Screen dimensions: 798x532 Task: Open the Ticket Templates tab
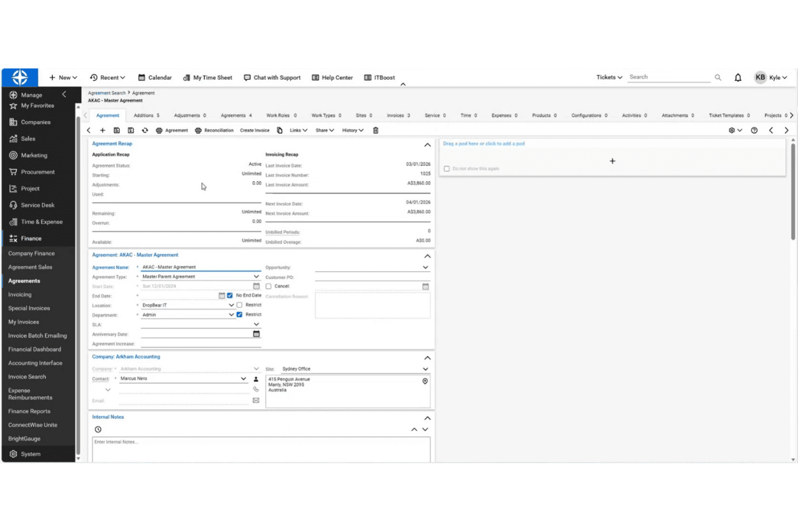pyautogui.click(x=729, y=115)
